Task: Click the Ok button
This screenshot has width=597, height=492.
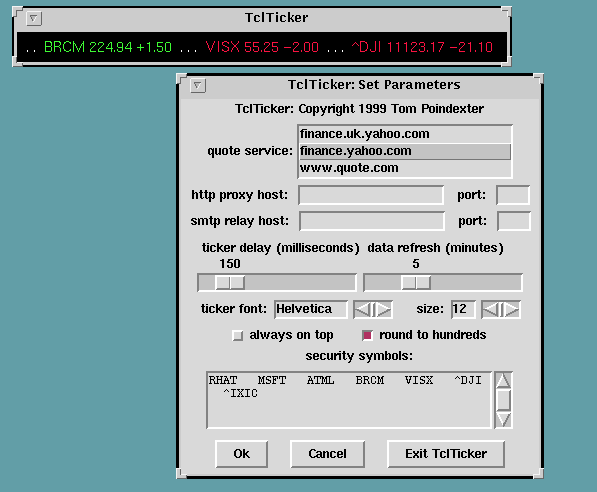Action: coord(241,454)
